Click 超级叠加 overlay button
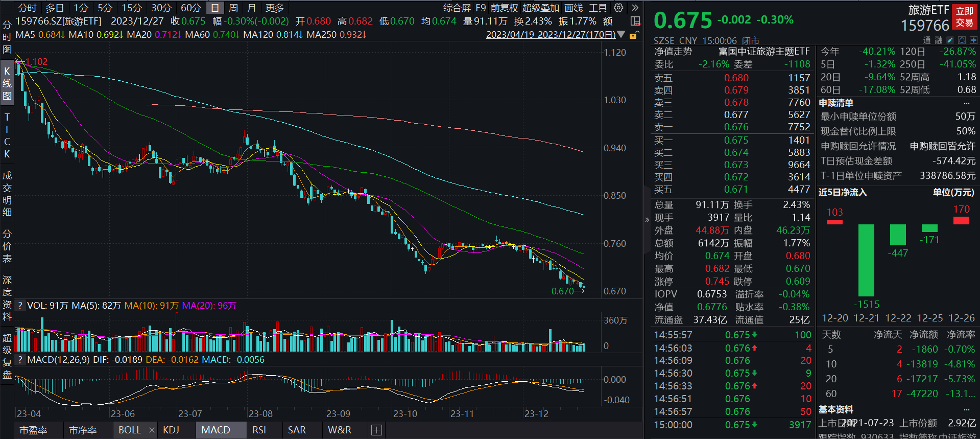Viewport: 980px width, 439px height. click(541, 8)
